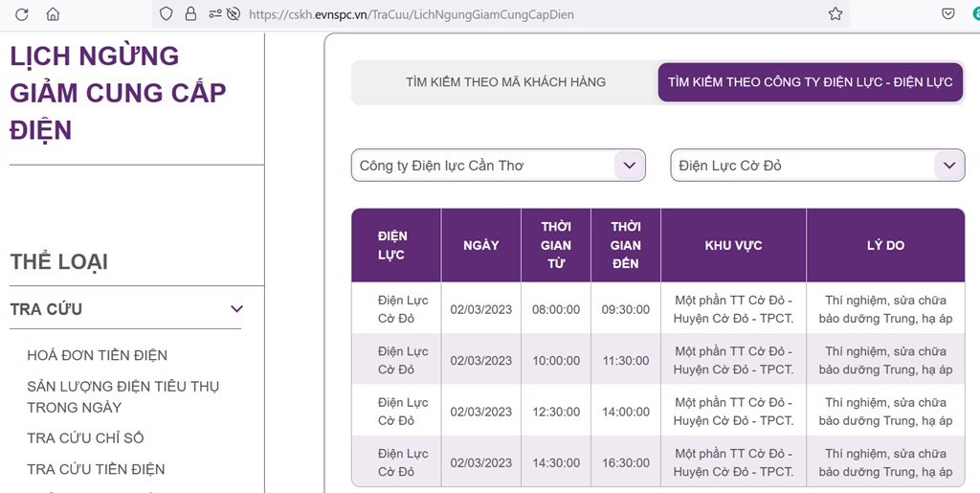Open the TRA CỨU TIỀN ĐIỆN link
Viewport: 980px width, 493px height.
(96, 469)
